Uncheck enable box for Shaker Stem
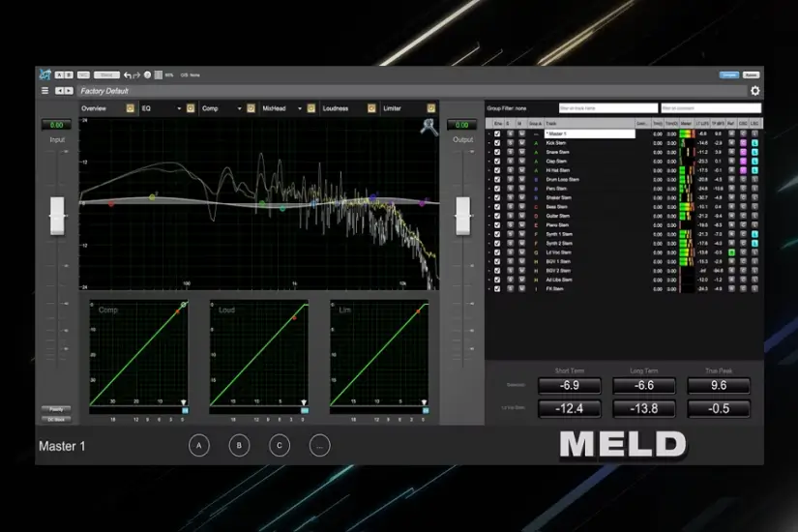Image resolution: width=798 pixels, height=532 pixels. tap(497, 198)
